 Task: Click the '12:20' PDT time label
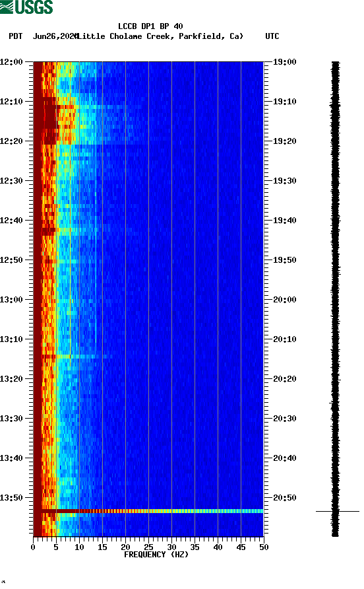coord(11,141)
